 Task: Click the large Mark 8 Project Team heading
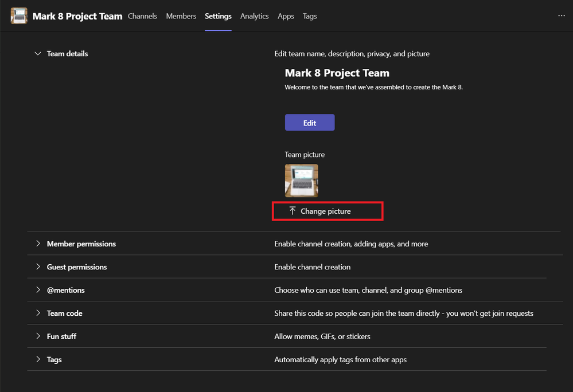(x=337, y=73)
